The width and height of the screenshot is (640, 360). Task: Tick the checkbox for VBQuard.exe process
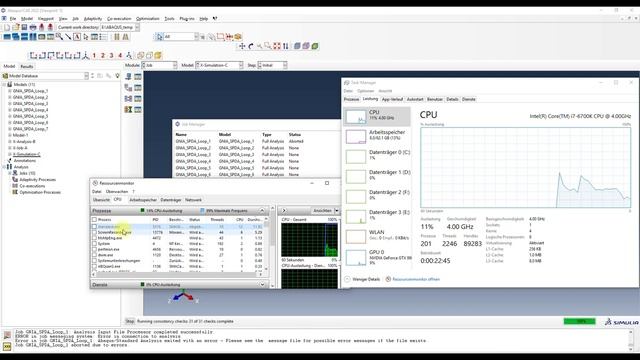pyautogui.click(x=94, y=267)
